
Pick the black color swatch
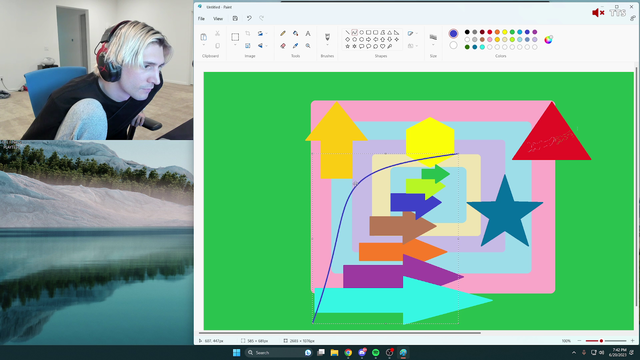467,32
